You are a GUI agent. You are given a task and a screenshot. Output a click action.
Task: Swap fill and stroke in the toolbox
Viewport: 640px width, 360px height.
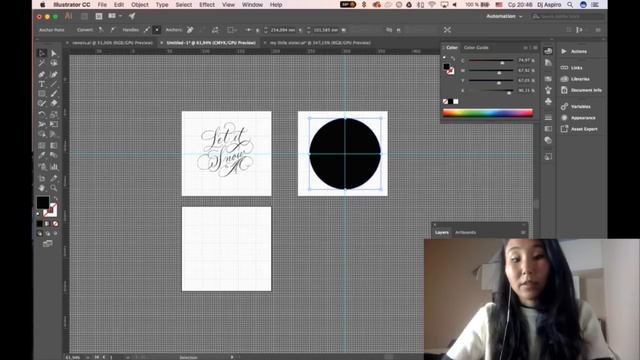[x=56, y=199]
